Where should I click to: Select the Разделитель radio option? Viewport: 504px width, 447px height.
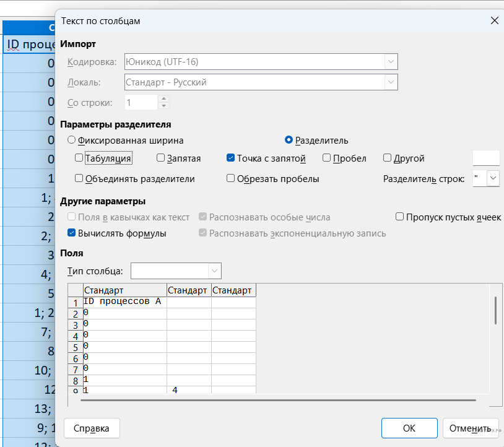click(289, 141)
